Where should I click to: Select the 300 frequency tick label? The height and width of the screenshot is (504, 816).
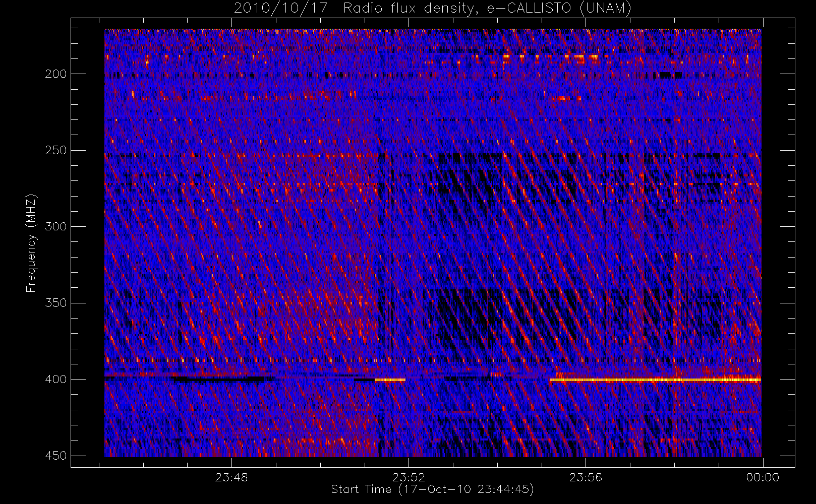[x=55, y=227]
